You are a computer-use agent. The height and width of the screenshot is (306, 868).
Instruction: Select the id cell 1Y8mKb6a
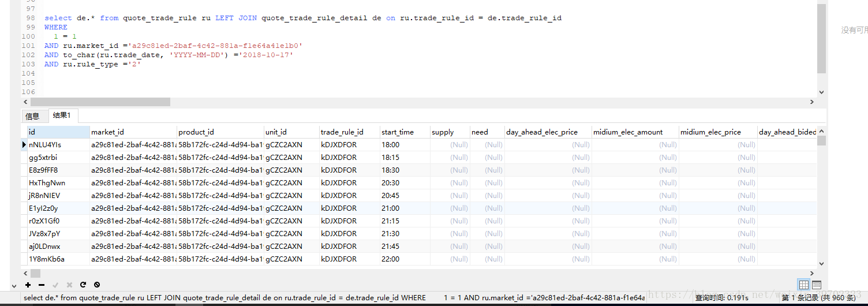pos(58,259)
